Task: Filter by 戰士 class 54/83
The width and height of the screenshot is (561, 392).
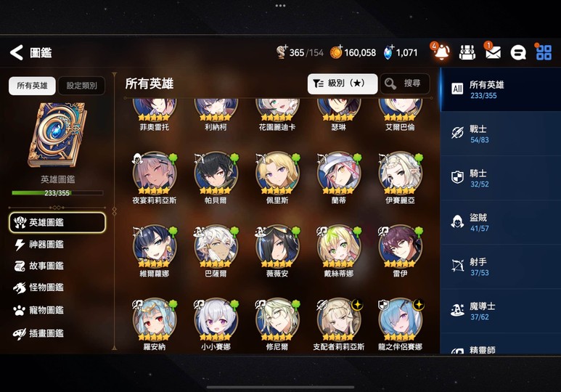Action: coord(501,134)
